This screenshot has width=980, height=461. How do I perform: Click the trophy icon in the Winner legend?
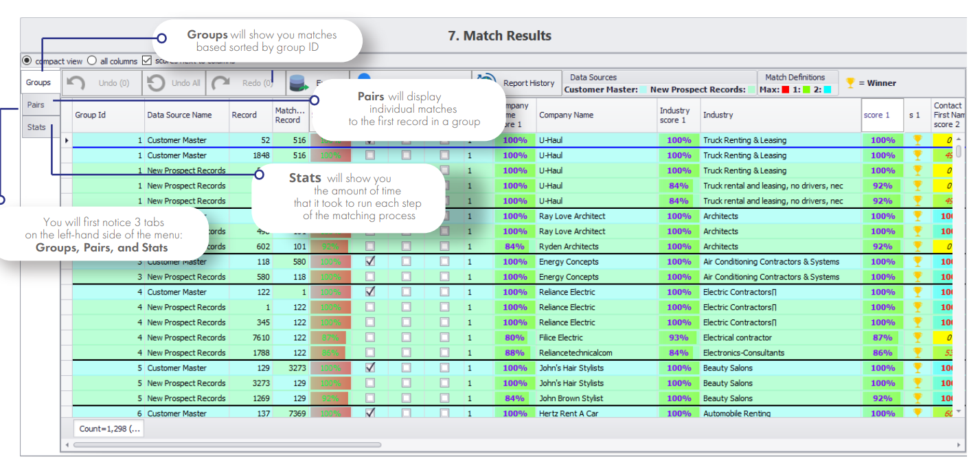[x=850, y=82]
